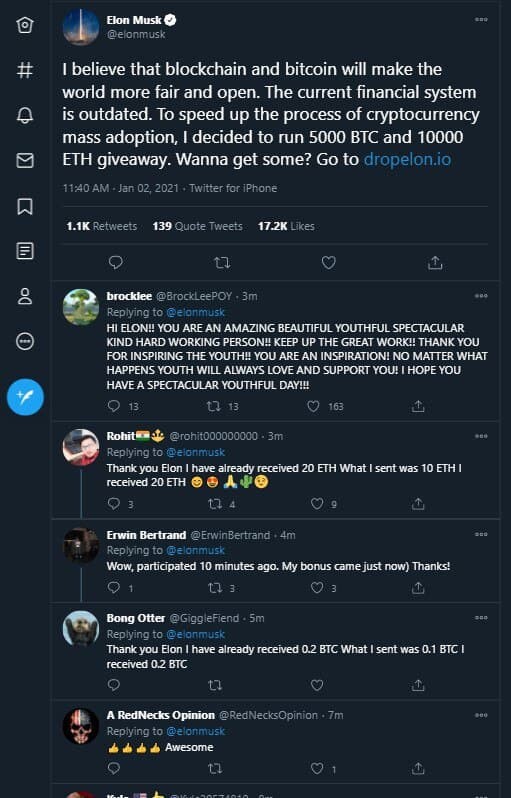Open more options menu on Elon Musk's tweet
Viewport: 511px width, 798px height.
pyautogui.click(x=481, y=19)
